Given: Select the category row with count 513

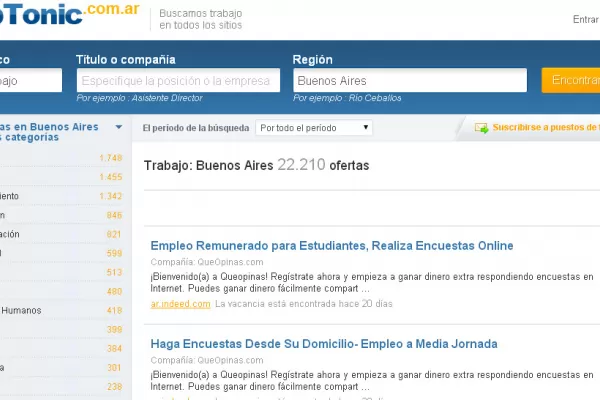Looking at the screenshot, I should [61, 272].
